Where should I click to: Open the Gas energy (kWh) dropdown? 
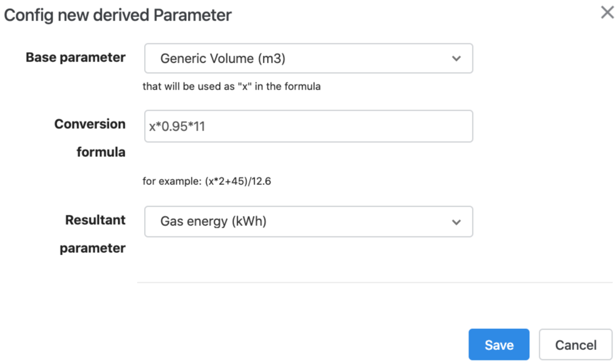[309, 221]
